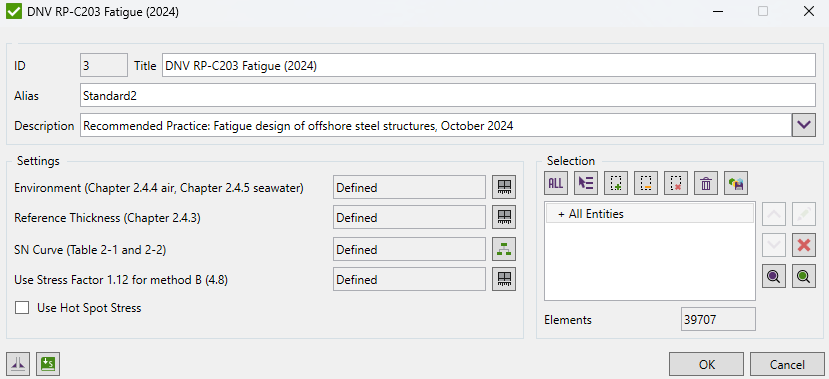Click Elements count field 39707
This screenshot has width=829, height=379.
[x=719, y=319]
